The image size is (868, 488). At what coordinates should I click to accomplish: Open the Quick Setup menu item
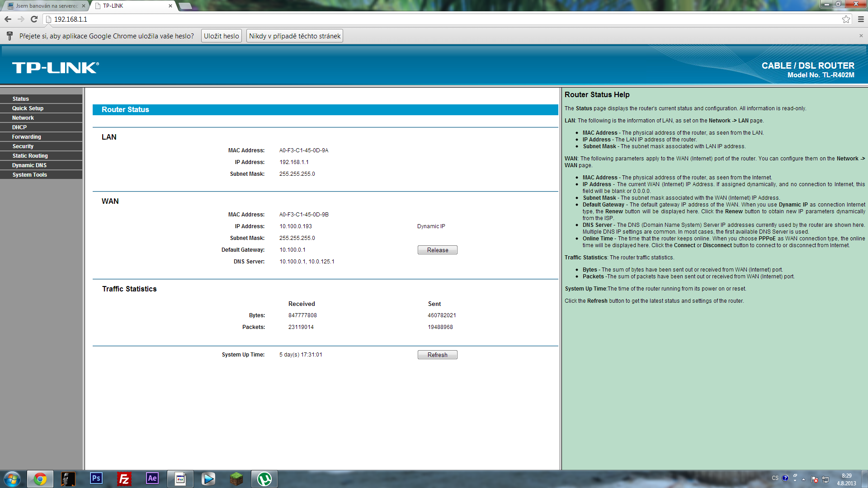[x=28, y=108]
